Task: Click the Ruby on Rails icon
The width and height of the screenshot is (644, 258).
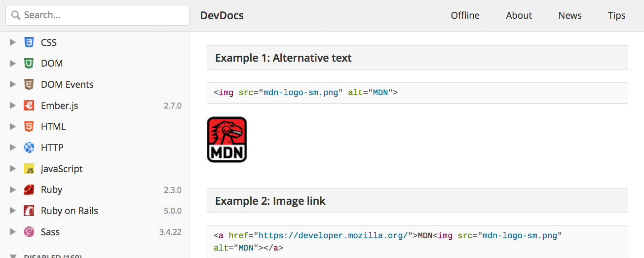Action: (29, 211)
